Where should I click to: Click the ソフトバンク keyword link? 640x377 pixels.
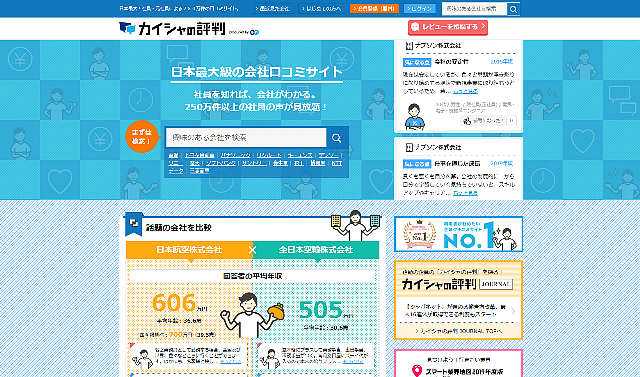click(x=221, y=163)
